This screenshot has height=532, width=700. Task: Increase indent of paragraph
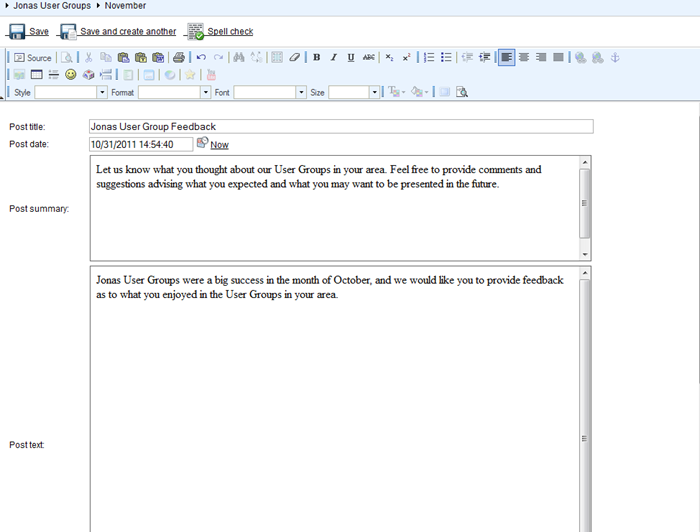(484, 58)
